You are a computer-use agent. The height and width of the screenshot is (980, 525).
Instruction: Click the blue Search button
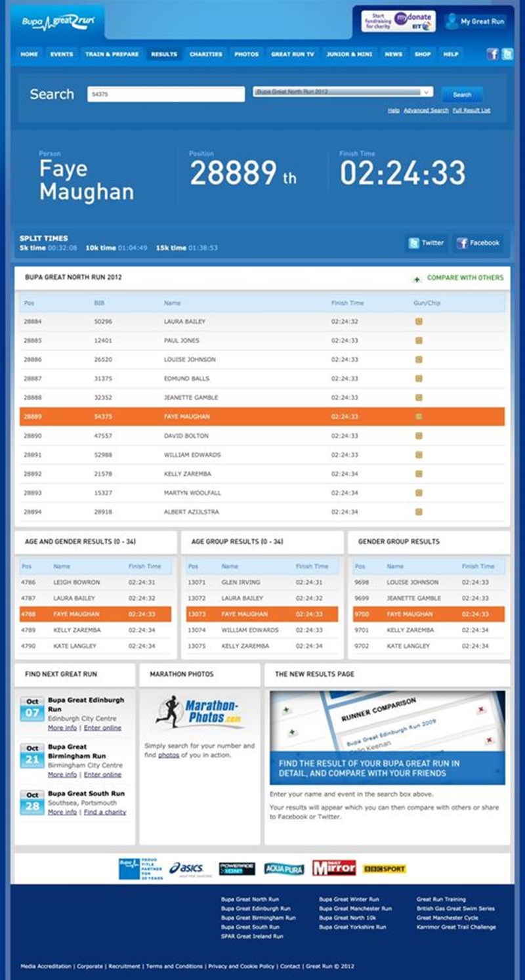[x=462, y=95]
